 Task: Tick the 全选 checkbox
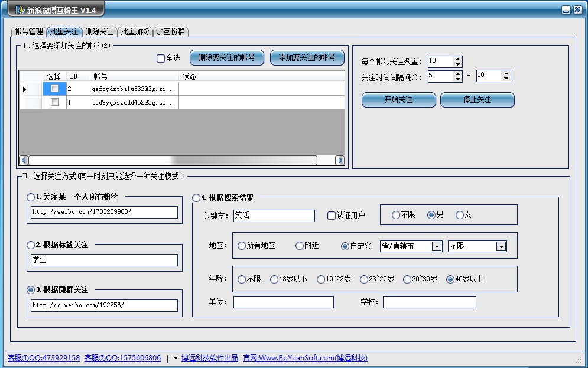tap(161, 58)
